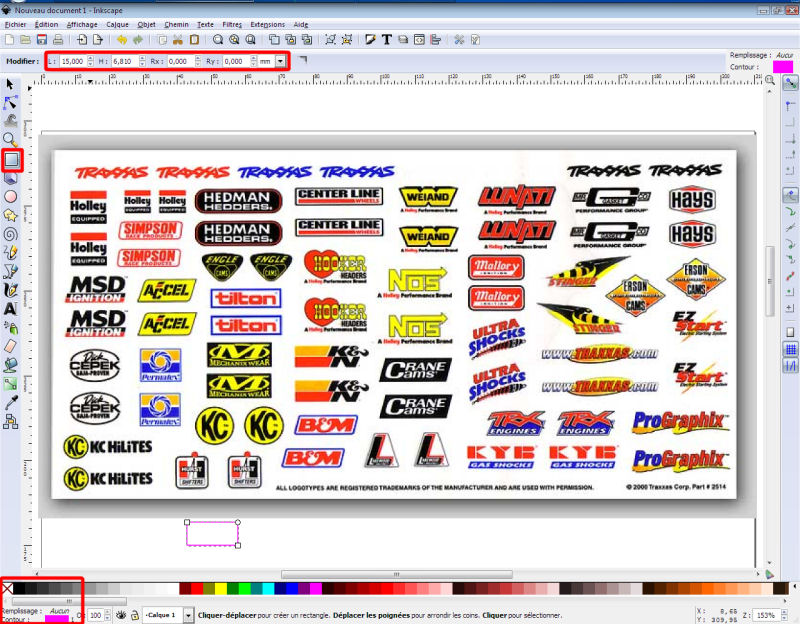Open Inkscape preferences icon
800x624 pixels.
coord(459,39)
